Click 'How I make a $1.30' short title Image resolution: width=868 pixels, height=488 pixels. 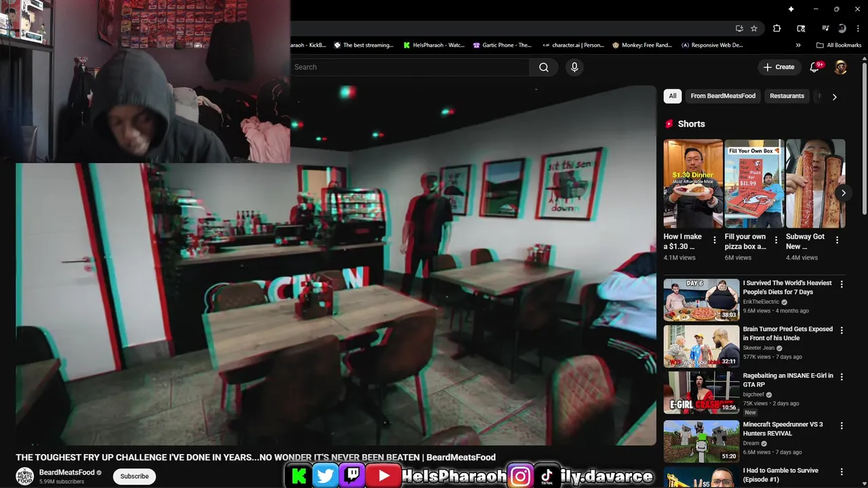(683, 241)
